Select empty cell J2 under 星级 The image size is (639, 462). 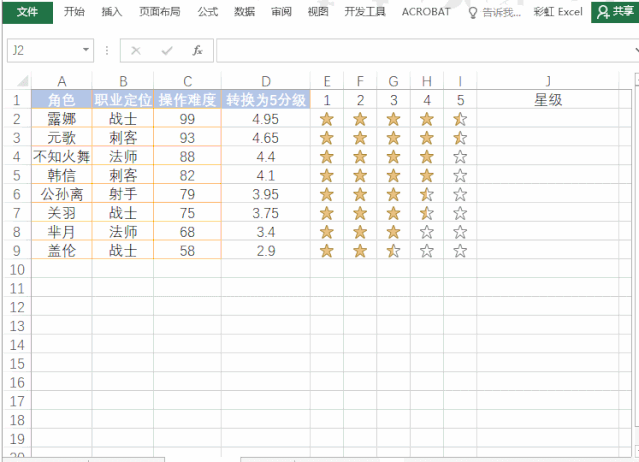tap(548, 119)
